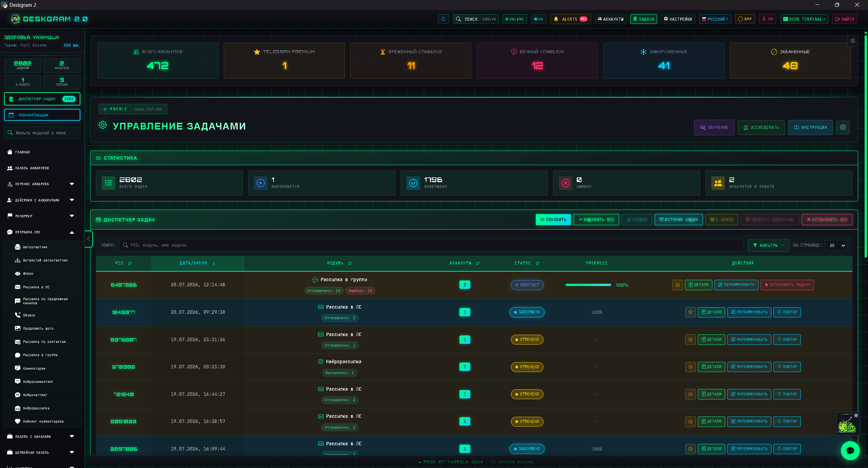Click the progress bar of task 6487366
Screen dimensions: 868x468
pyautogui.click(x=588, y=285)
